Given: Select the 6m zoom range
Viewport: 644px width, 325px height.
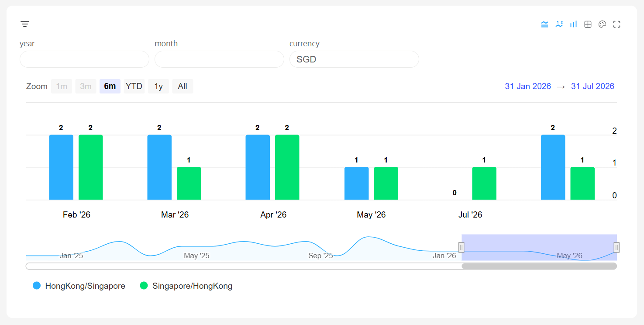Looking at the screenshot, I should point(110,86).
